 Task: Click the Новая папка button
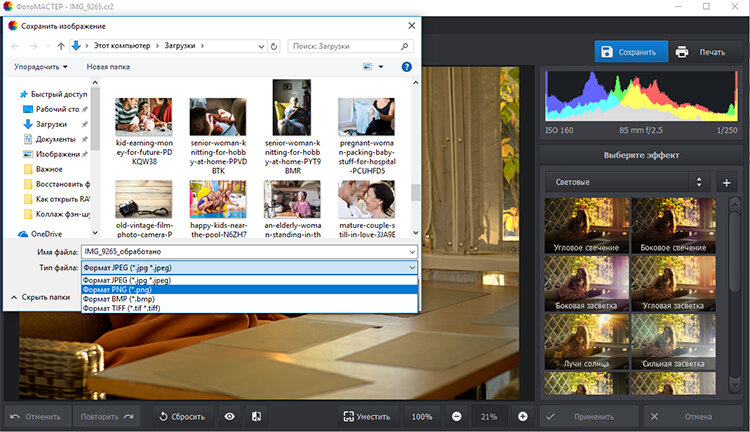coord(108,67)
